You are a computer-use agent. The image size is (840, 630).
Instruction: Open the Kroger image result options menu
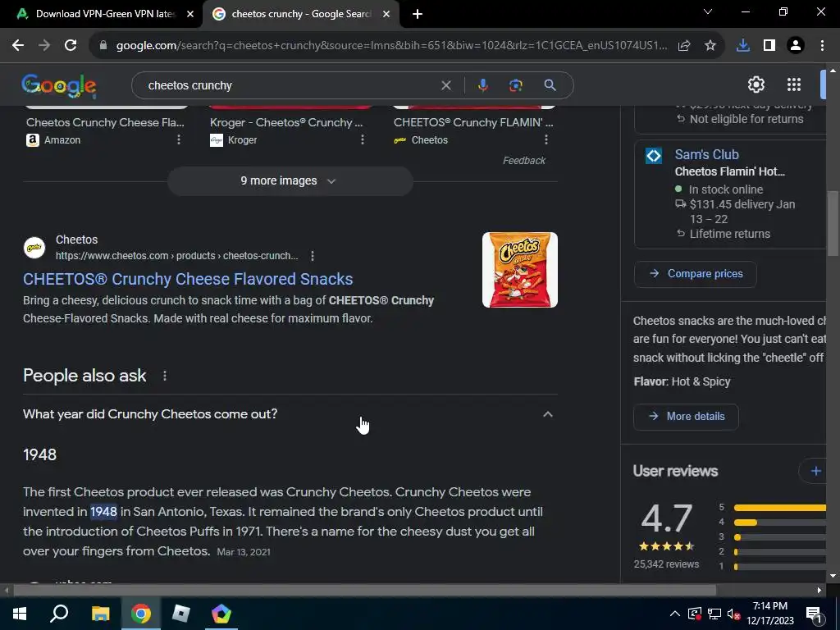[363, 139]
